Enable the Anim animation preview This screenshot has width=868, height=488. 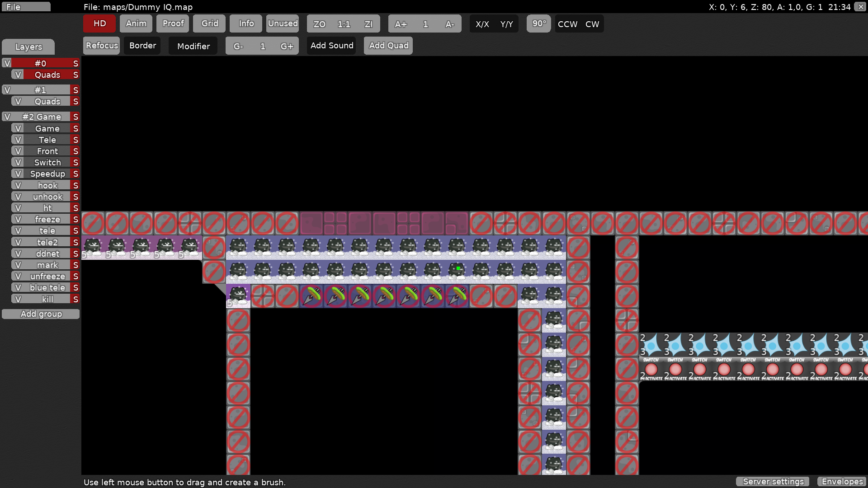point(136,23)
